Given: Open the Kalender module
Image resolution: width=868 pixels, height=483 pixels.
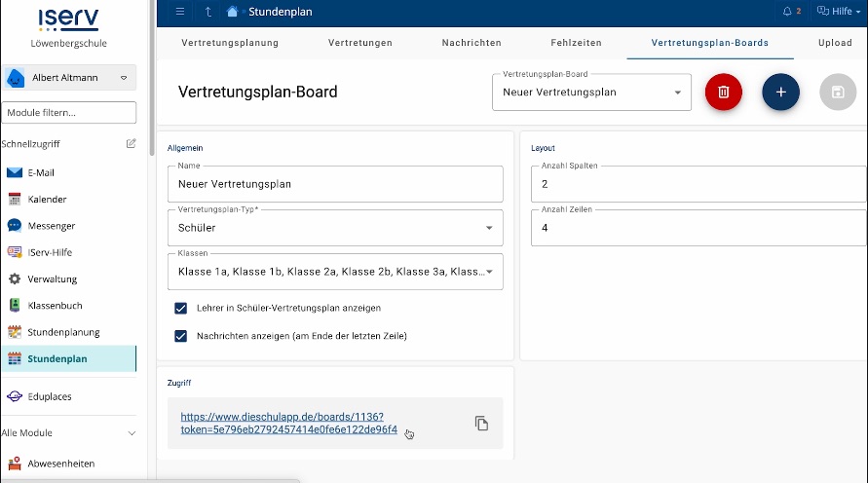Looking at the screenshot, I should (68, 200).
